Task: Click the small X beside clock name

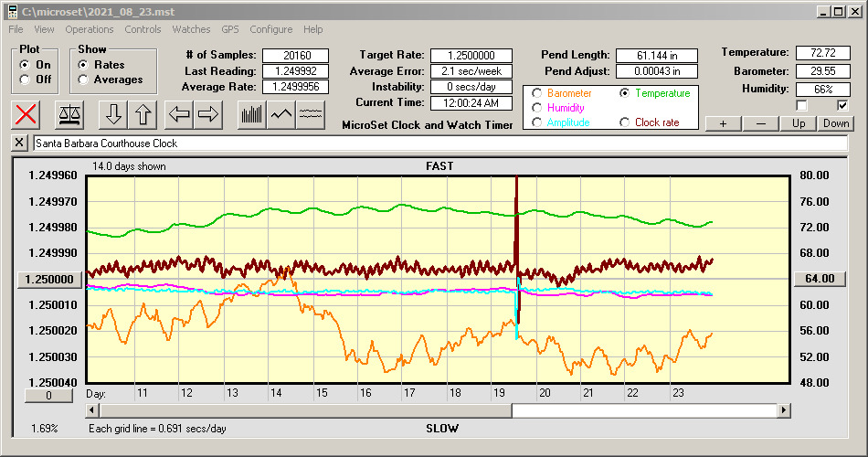Action: [x=19, y=143]
